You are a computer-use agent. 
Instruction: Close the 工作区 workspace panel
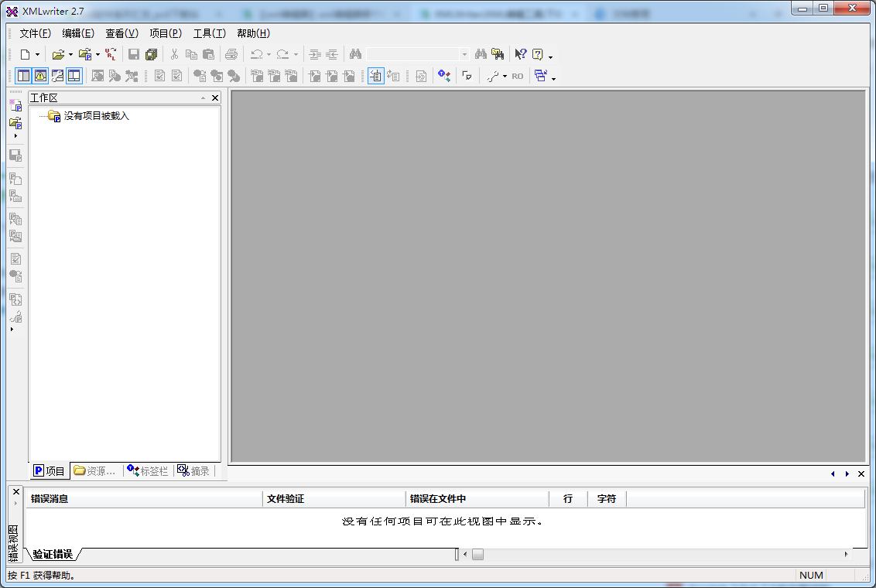coord(215,97)
